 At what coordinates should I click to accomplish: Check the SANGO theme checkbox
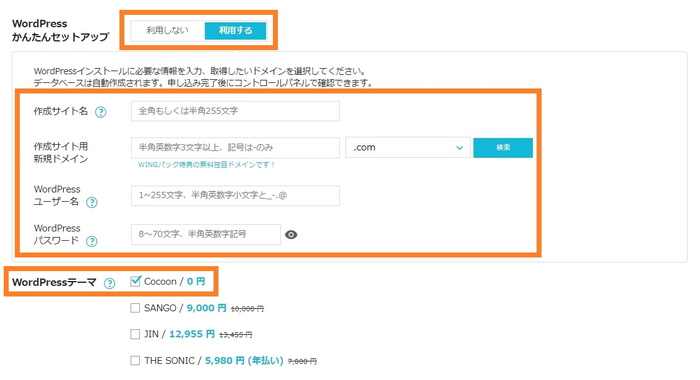tap(135, 308)
